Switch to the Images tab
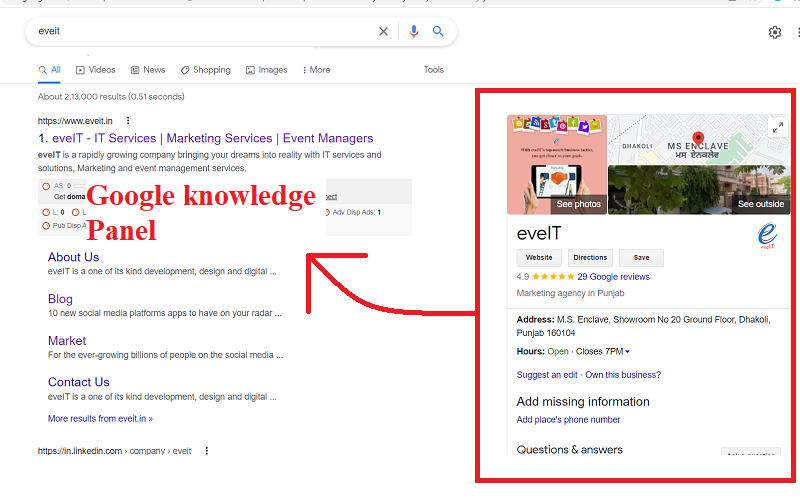Screen dimensions: 800x500 point(266,70)
